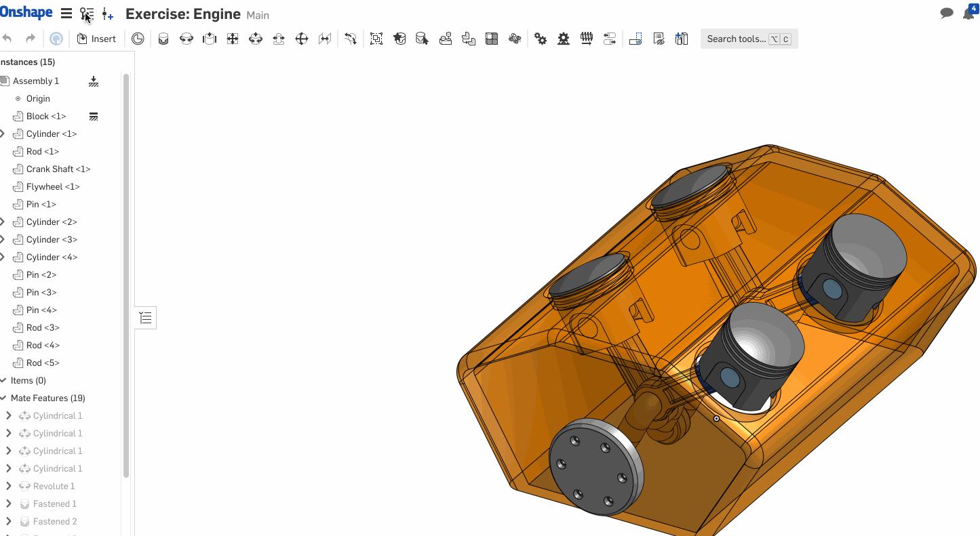Viewport: 980px width, 536px height.
Task: Collapse the Mate Features (19) section
Action: point(4,398)
